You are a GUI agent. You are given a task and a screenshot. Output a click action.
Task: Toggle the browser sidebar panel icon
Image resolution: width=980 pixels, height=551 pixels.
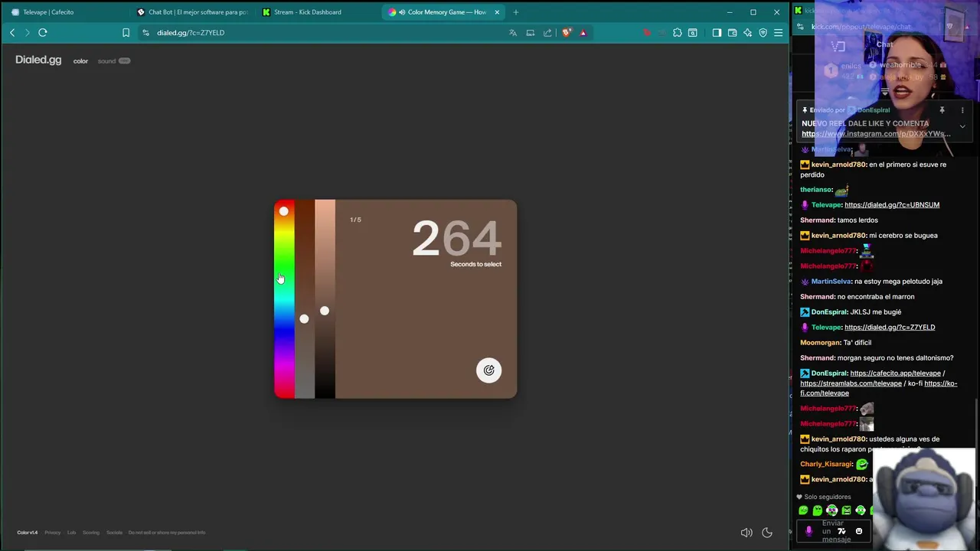point(717,33)
